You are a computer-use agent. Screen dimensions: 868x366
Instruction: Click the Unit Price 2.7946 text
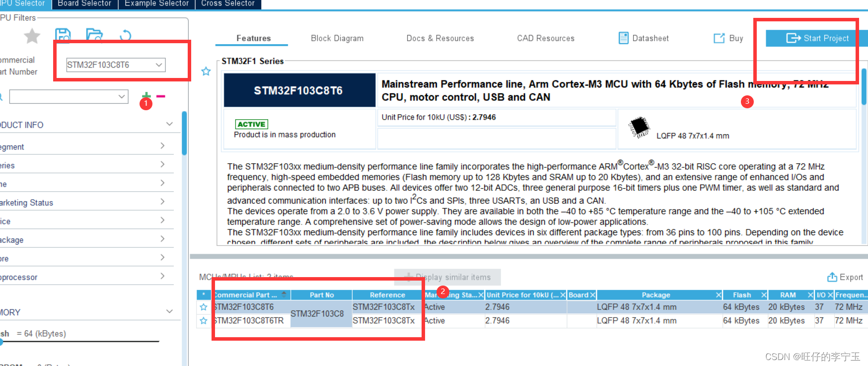click(439, 117)
